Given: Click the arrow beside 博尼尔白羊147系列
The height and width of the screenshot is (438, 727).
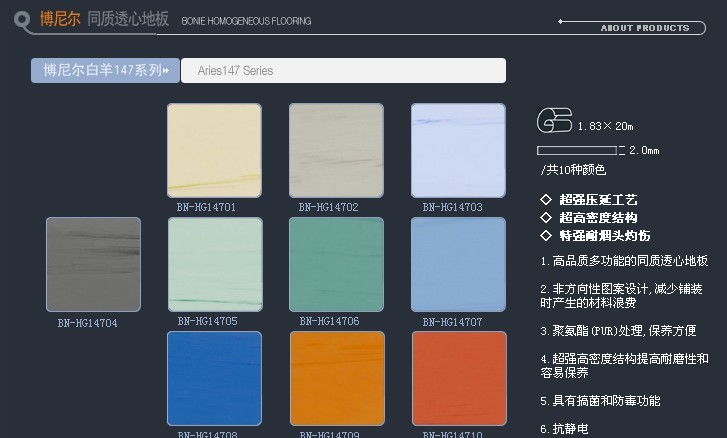Looking at the screenshot, I should point(171,71).
